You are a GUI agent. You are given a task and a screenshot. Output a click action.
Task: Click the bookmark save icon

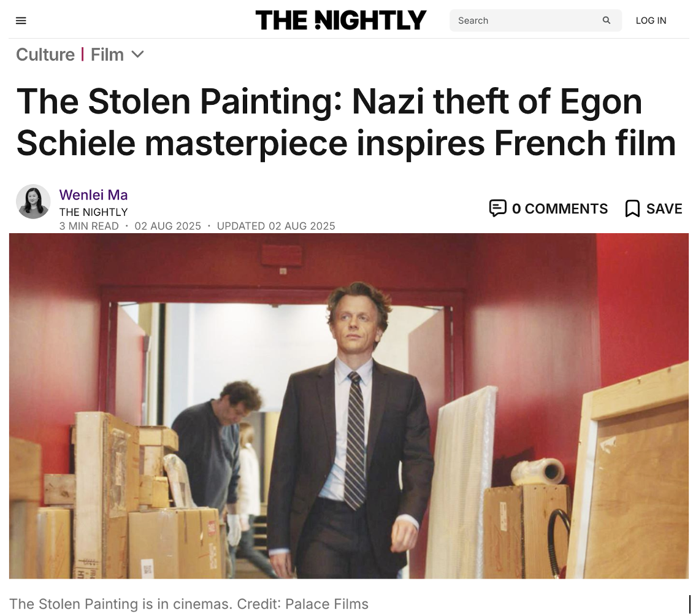(632, 208)
